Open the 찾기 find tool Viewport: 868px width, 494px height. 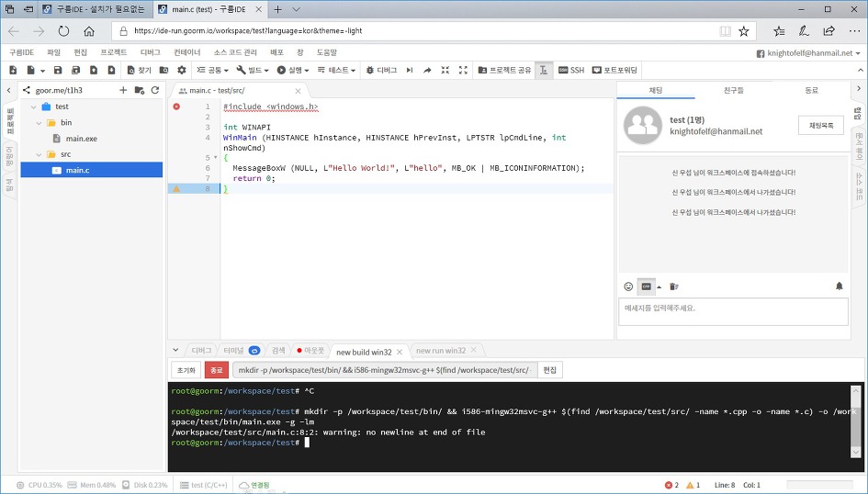pos(139,71)
